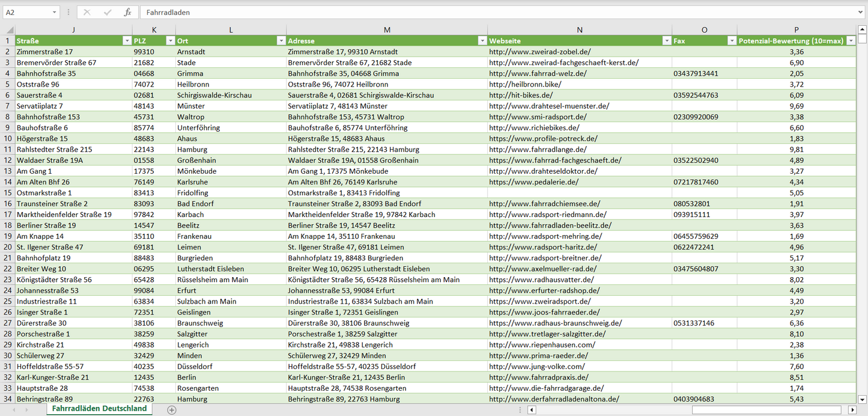Click the horizontal scrollbar right arrow

tap(852, 410)
